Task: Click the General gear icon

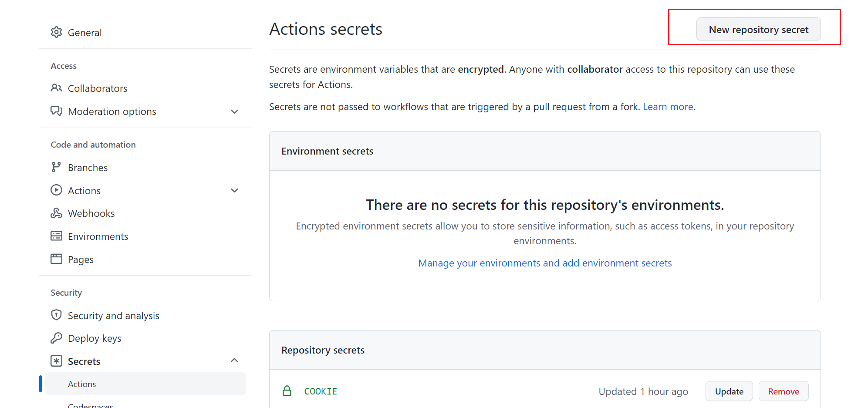Action: tap(56, 32)
